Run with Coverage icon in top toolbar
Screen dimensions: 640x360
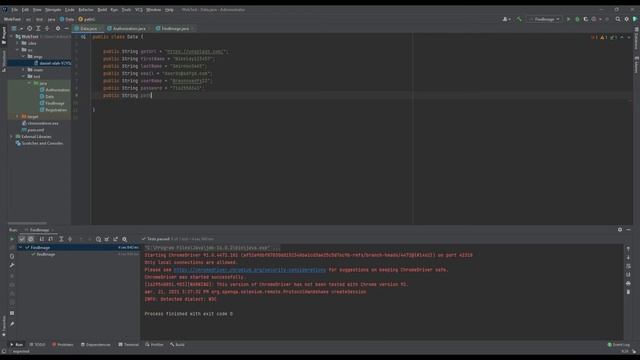pos(586,19)
